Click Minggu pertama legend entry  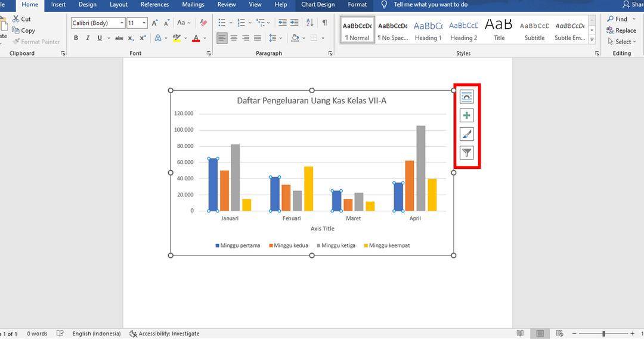click(238, 245)
